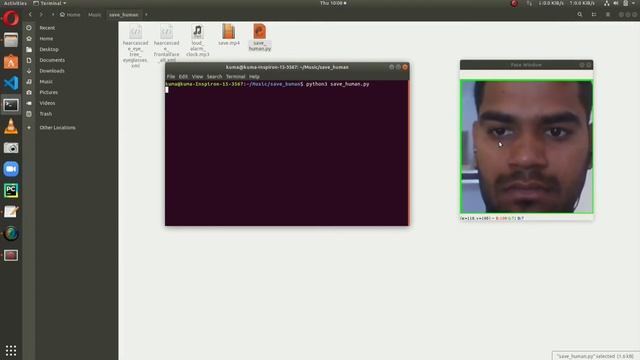Open Desktop in the Files sidebar
Image resolution: width=640 pixels, height=360 pixels.
tap(49, 49)
